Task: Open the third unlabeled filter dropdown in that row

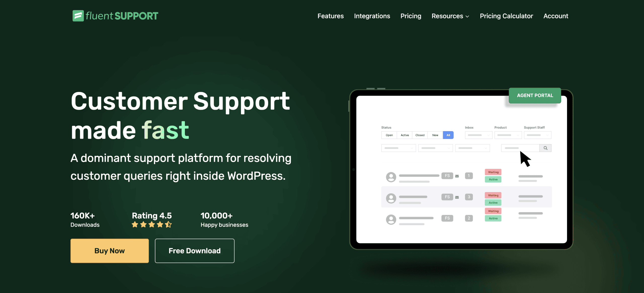Action: [x=472, y=148]
